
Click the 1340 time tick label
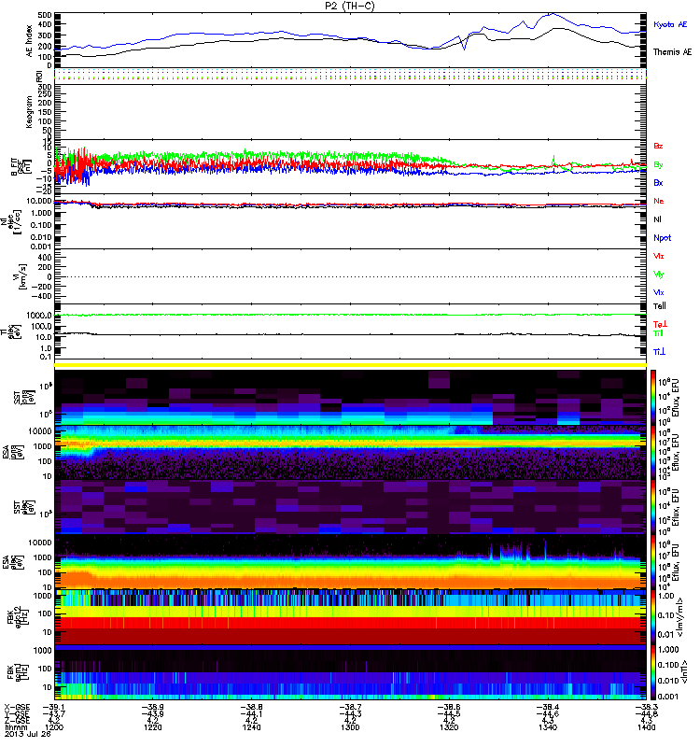point(548,727)
